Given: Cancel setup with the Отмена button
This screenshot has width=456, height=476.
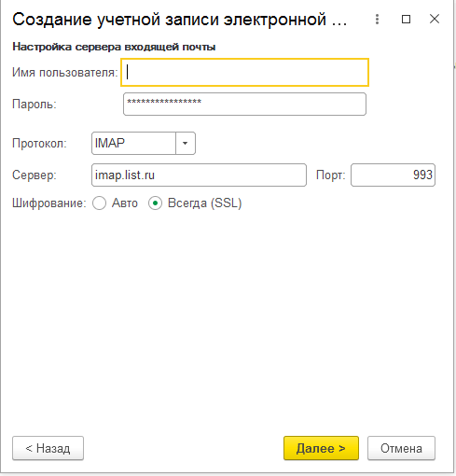Looking at the screenshot, I should 401,448.
